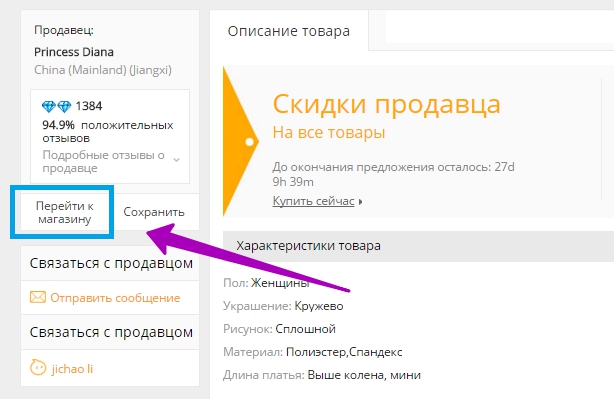Click the blue diamond seller rating icon
Screen dimensions: 614x413
56,106
